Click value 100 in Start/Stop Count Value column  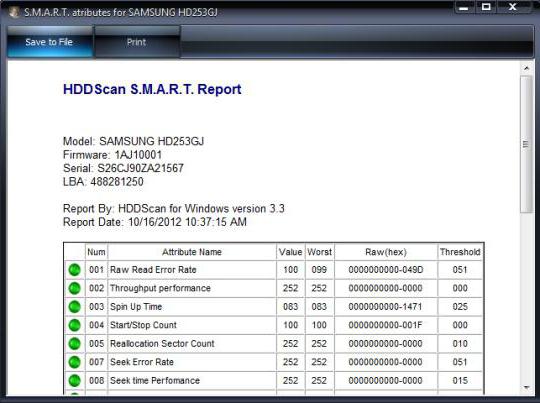pos(291,325)
